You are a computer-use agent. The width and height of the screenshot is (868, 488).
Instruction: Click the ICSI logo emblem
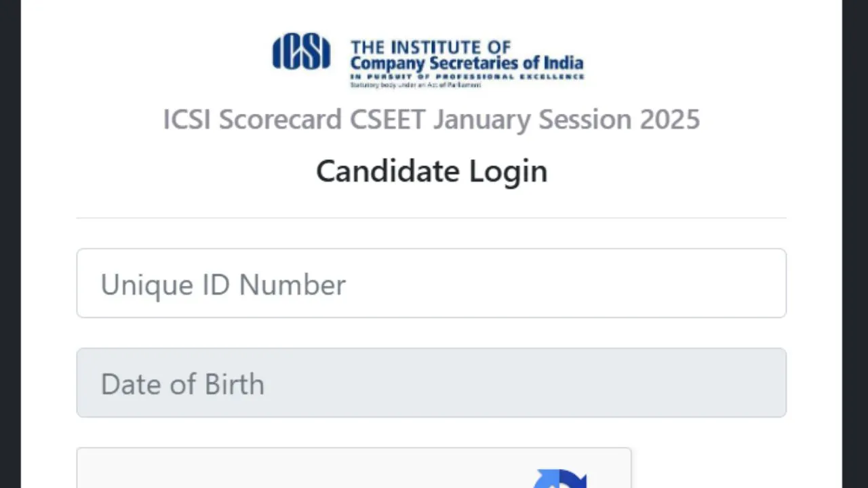tap(301, 53)
